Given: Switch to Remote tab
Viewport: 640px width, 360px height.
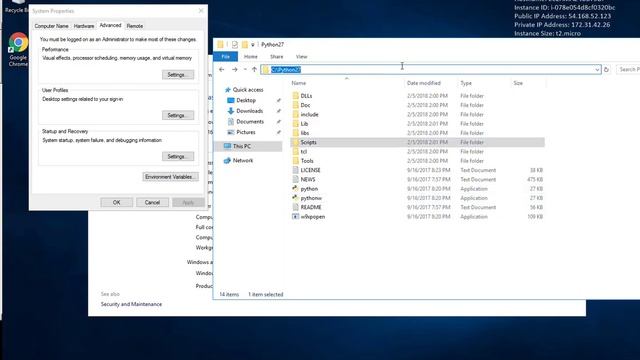Looking at the screenshot, I should (135, 26).
